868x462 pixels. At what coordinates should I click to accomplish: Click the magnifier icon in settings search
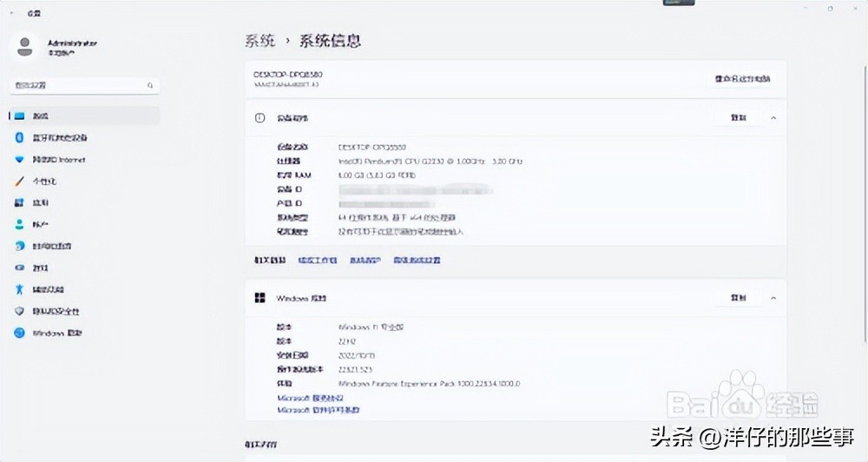150,85
